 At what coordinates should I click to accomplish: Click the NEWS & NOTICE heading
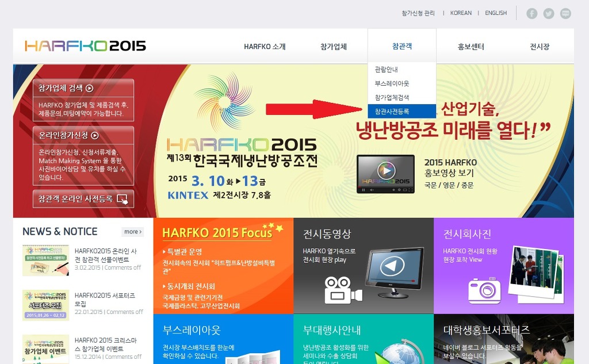(x=60, y=231)
